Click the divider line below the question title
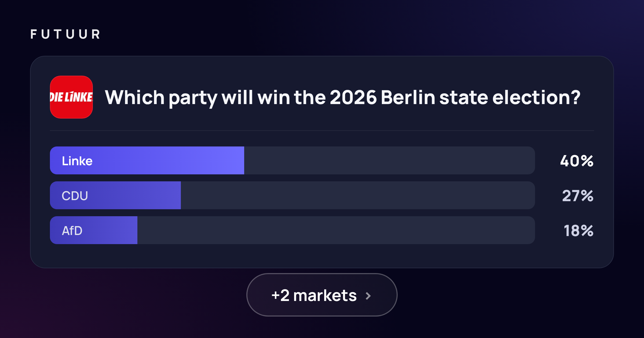This screenshot has height=338, width=644. (322, 131)
